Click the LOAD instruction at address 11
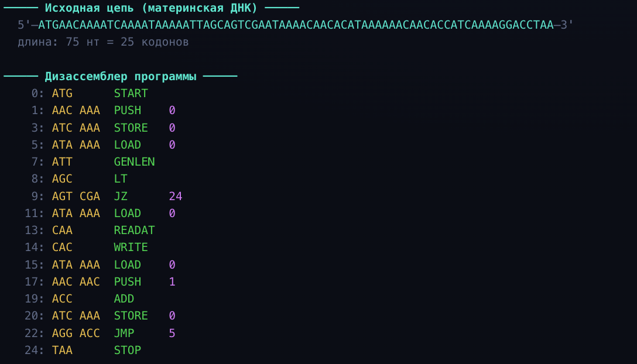 [x=128, y=213]
